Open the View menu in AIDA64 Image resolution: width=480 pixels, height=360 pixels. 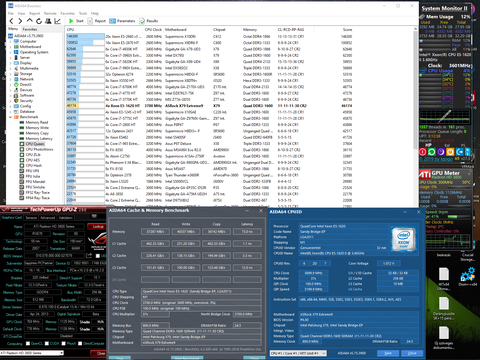[21, 13]
